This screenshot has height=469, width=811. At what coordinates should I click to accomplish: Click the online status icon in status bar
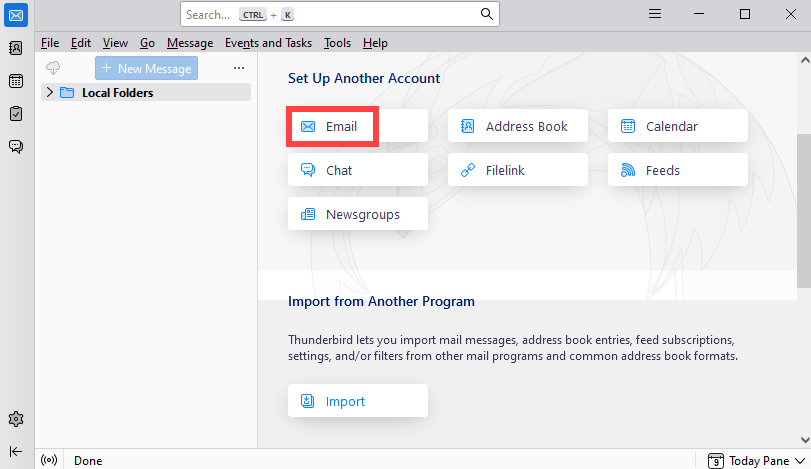(x=49, y=460)
